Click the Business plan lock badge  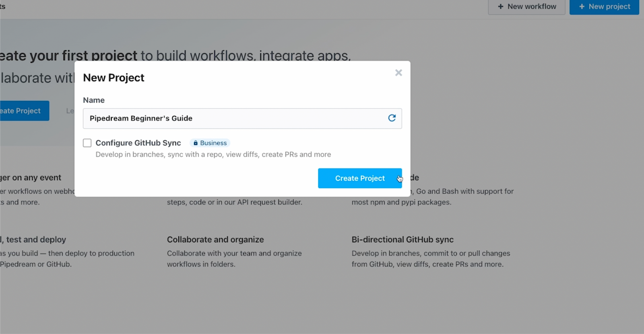(210, 143)
